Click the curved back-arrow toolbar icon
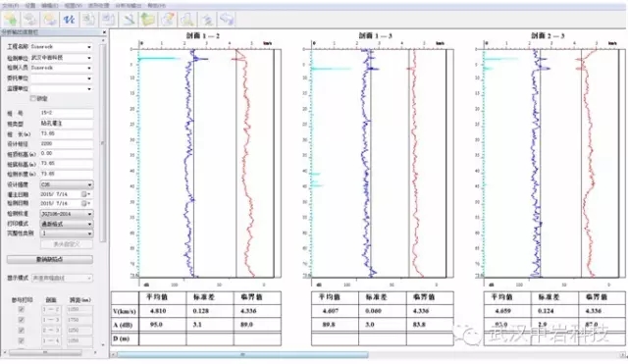The height and width of the screenshot is (364, 628). 227,20
